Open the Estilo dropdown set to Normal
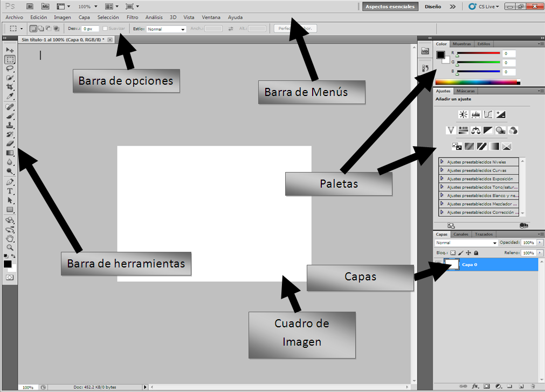The height and width of the screenshot is (392, 545). coord(166,29)
